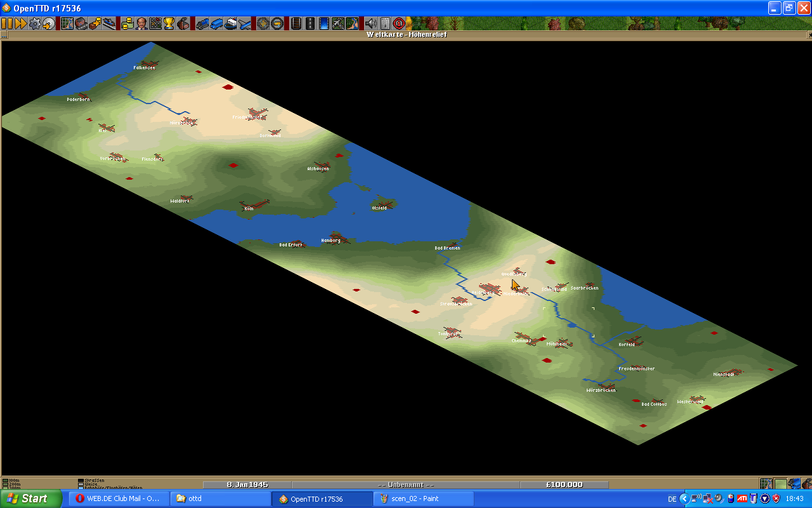Screen dimensions: 812x508
Task: Open the map dropdown in the toolbar
Action: [x=67, y=23]
